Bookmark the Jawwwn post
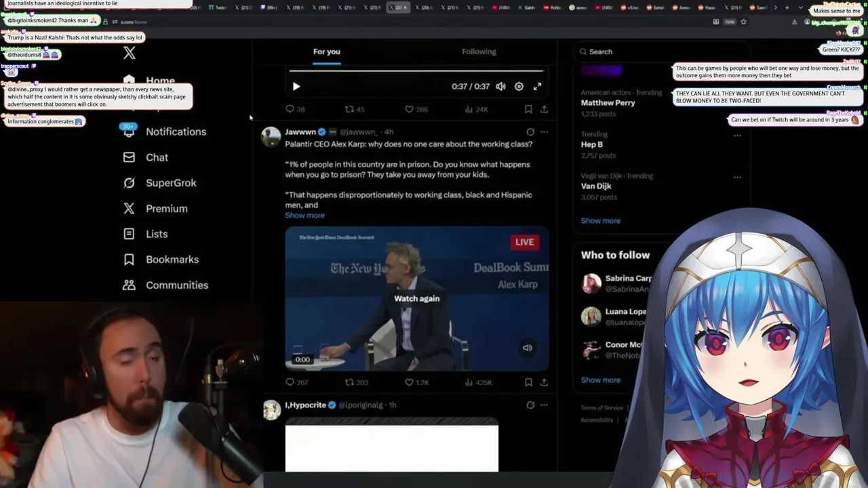 coord(528,382)
